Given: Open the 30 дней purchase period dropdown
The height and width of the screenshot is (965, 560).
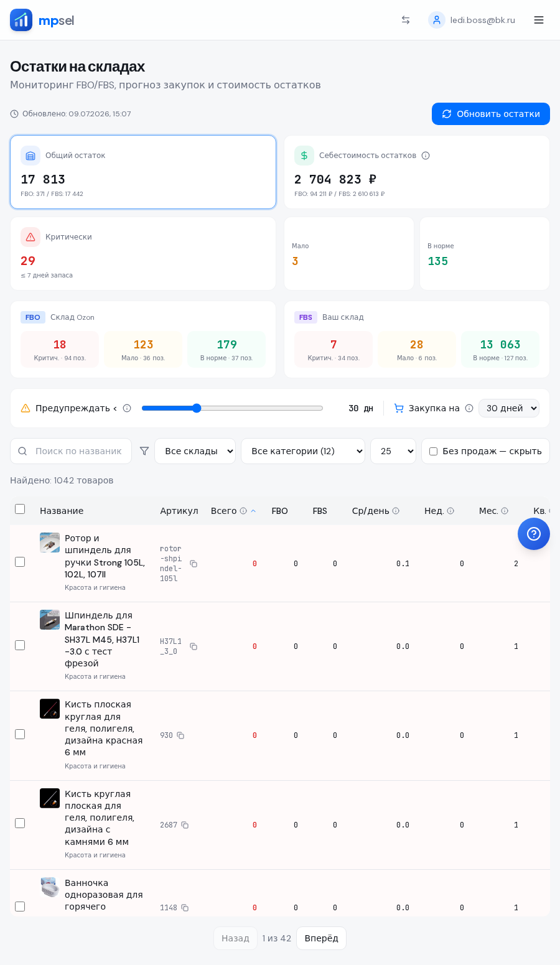Looking at the screenshot, I should click(509, 408).
